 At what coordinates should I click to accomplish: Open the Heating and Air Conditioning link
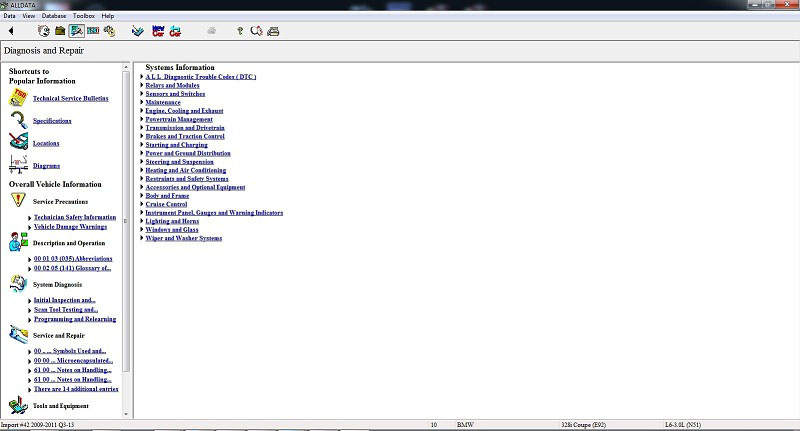point(185,170)
